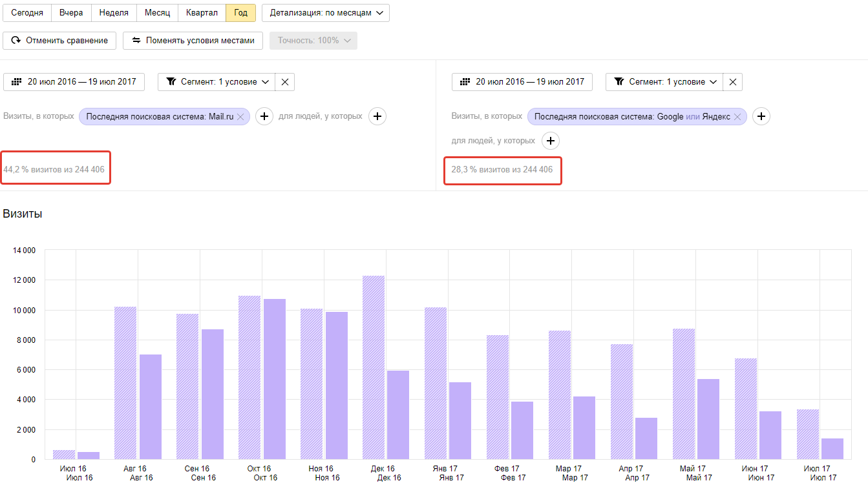Add people condition in left segment

(x=377, y=117)
